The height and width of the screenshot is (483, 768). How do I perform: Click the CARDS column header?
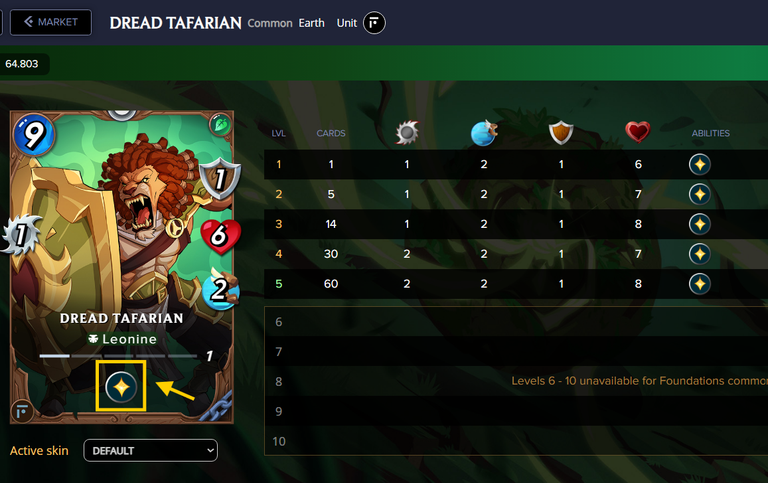[331, 133]
